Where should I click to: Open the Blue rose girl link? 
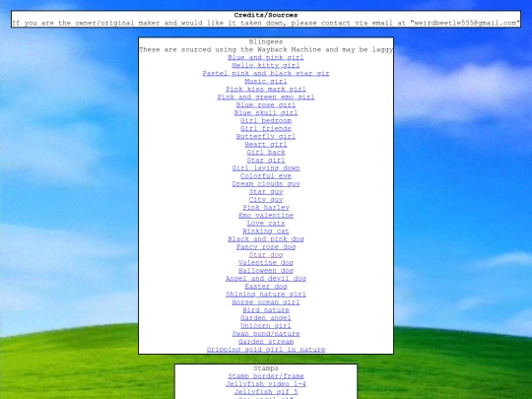point(266,104)
